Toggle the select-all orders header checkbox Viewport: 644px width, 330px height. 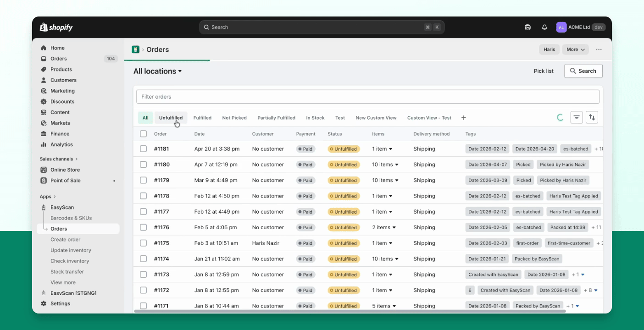click(x=143, y=134)
